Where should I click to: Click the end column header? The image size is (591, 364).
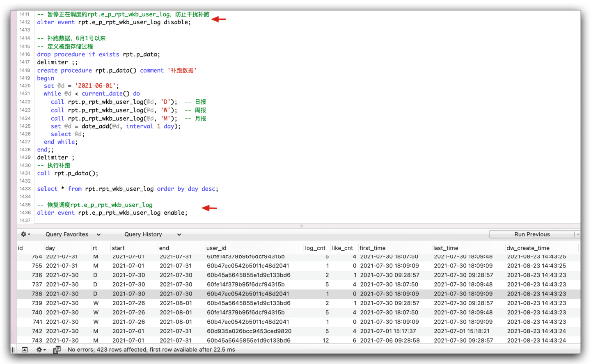tap(181, 248)
